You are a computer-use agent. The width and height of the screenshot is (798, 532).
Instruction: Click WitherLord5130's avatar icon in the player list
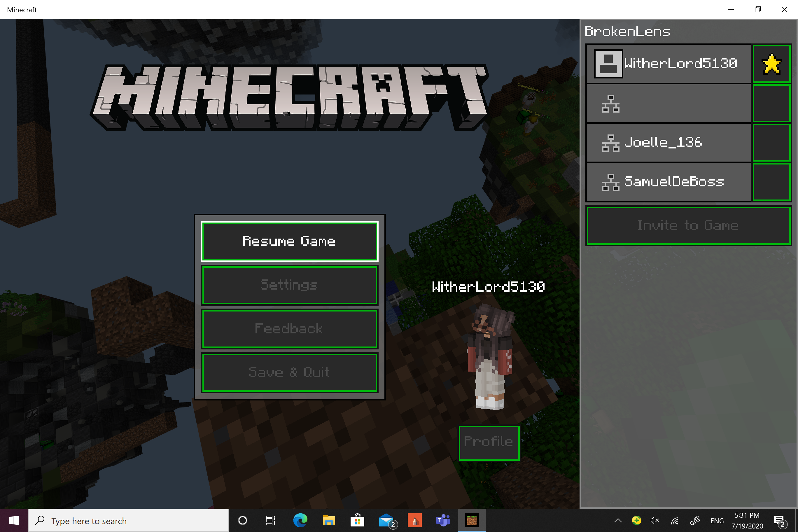608,64
